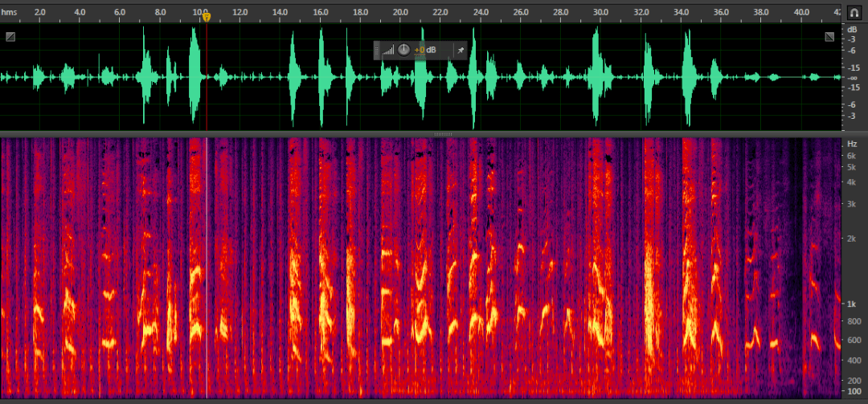The height and width of the screenshot is (404, 868).
Task: Click the Hz label on frequency scale
Action: 852,143
